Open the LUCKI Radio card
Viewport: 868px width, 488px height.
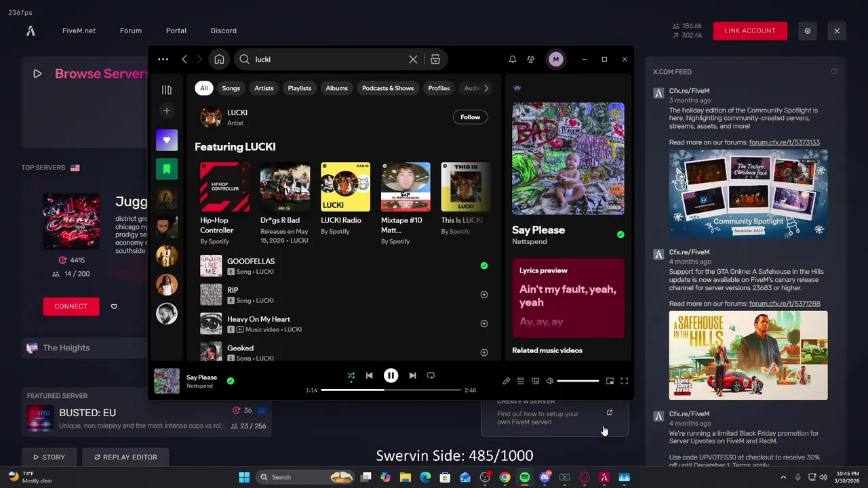click(345, 203)
